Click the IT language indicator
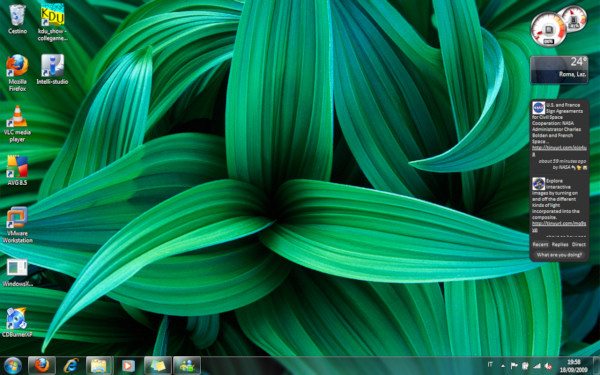 point(490,365)
